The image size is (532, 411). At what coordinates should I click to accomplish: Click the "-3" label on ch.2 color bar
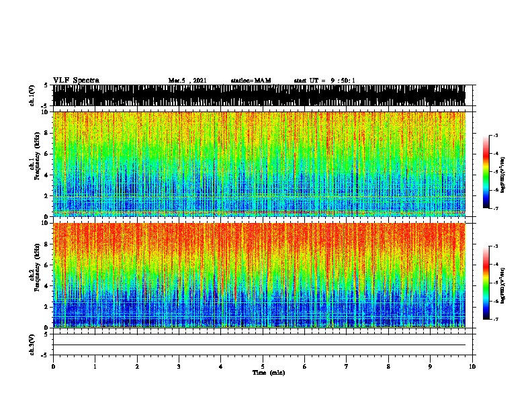[495, 246]
